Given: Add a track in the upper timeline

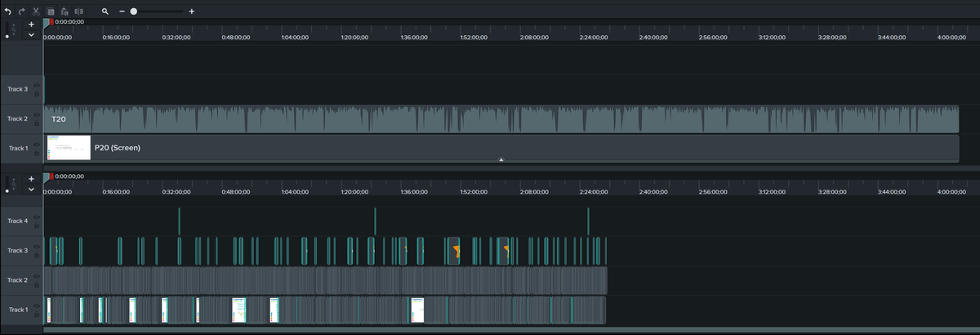Looking at the screenshot, I should [31, 25].
